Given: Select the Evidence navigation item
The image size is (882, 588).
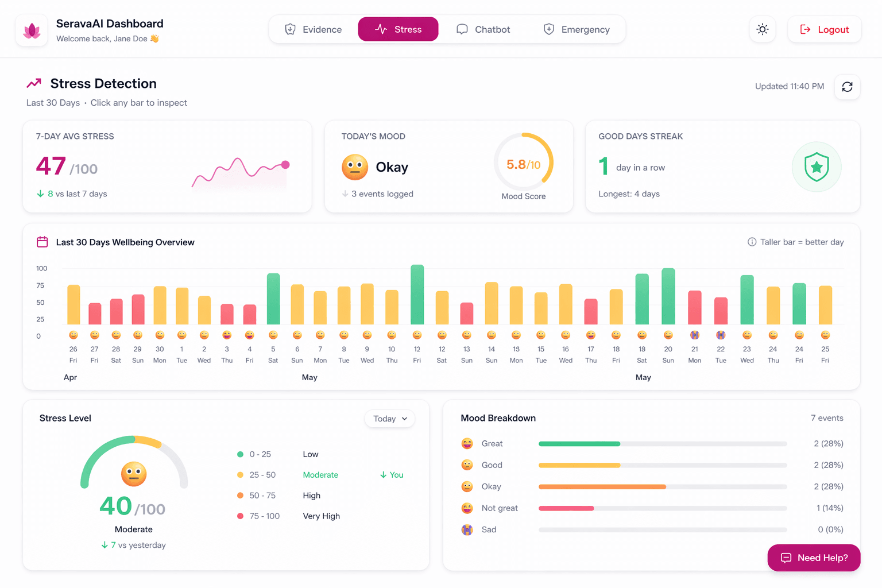Looking at the screenshot, I should [x=313, y=29].
